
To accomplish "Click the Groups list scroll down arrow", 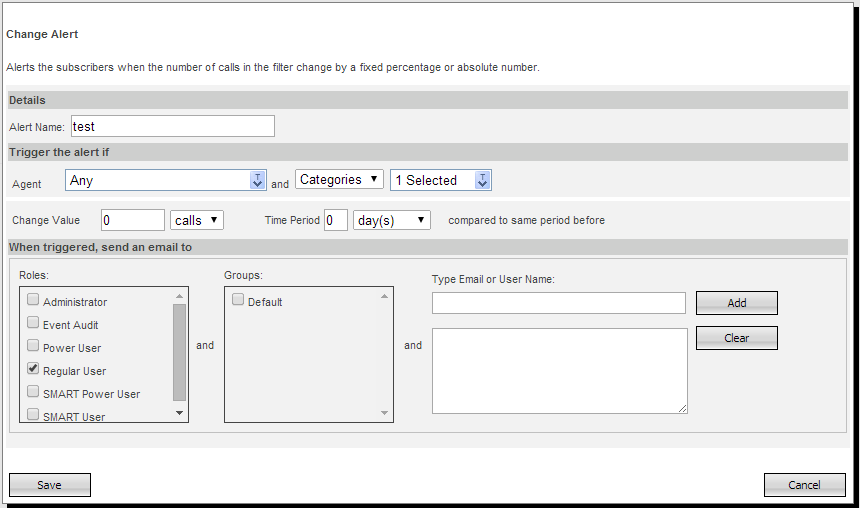I will click(x=385, y=413).
